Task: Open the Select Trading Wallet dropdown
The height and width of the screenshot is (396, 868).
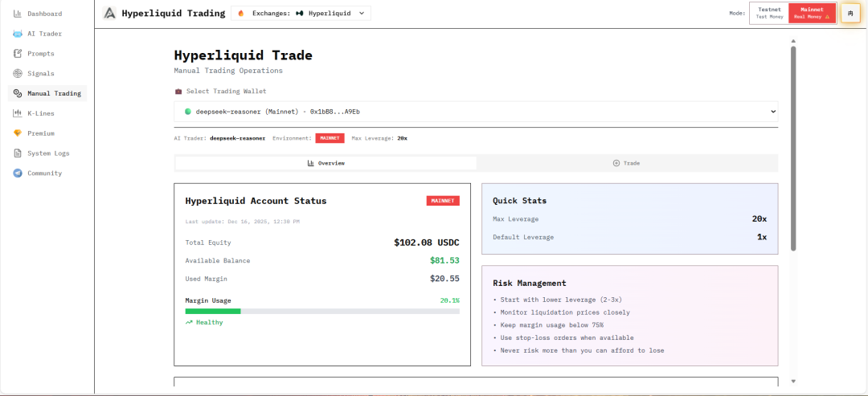Action: pyautogui.click(x=476, y=112)
